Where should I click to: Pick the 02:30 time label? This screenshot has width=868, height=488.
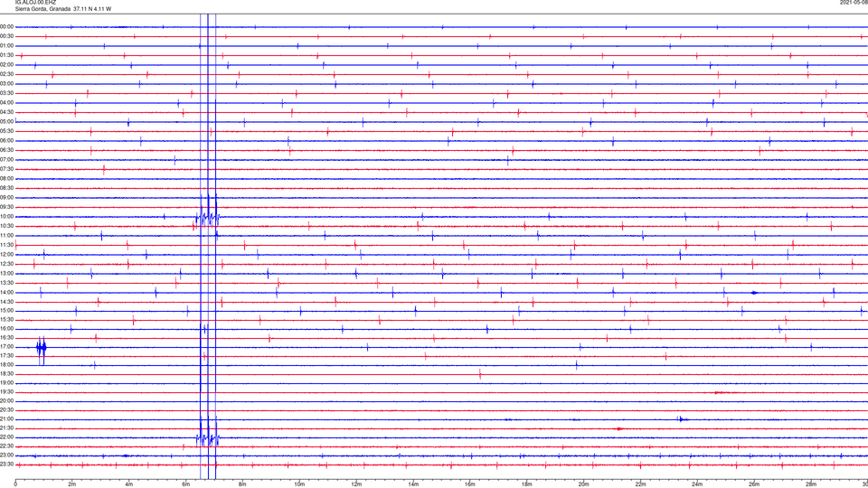7,74
